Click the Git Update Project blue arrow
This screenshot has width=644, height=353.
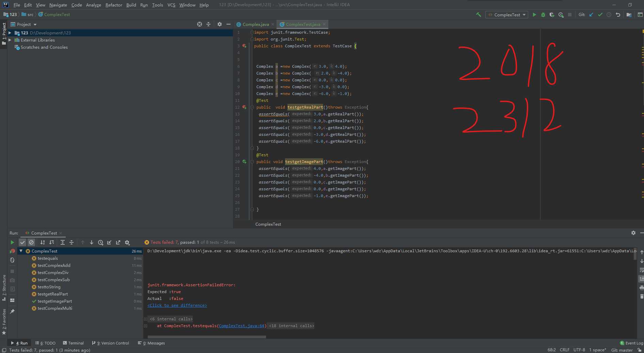click(x=591, y=15)
